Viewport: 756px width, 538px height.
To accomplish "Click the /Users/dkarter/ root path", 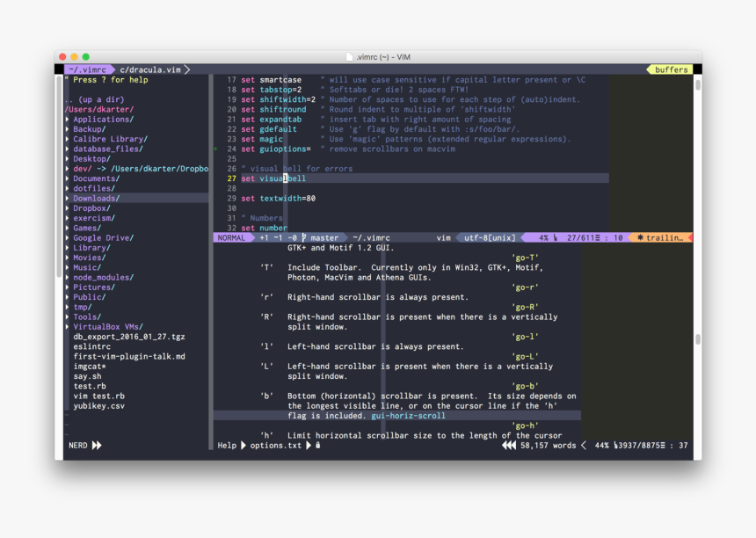I will 98,109.
